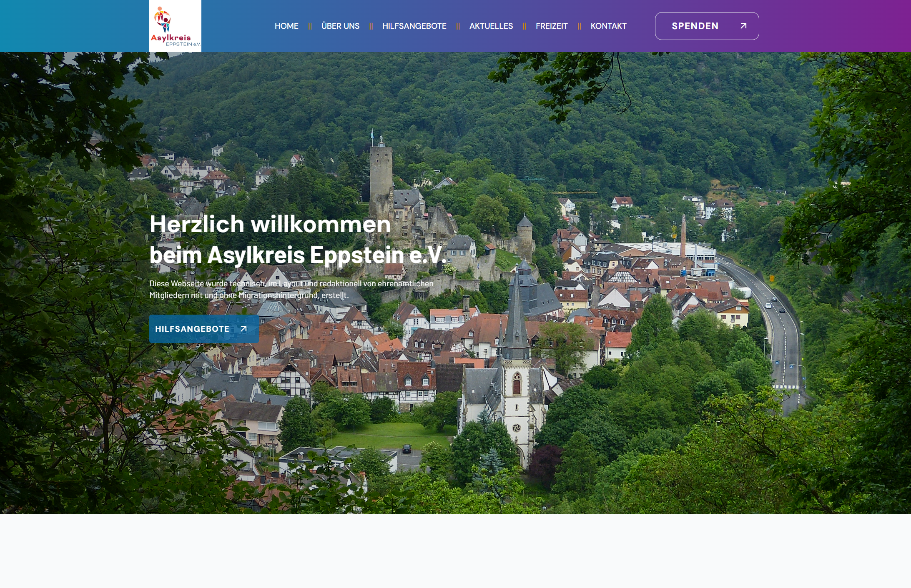Click the 'Asylkreis' red text in the logo
Screen dimensions: 911x588
point(171,38)
